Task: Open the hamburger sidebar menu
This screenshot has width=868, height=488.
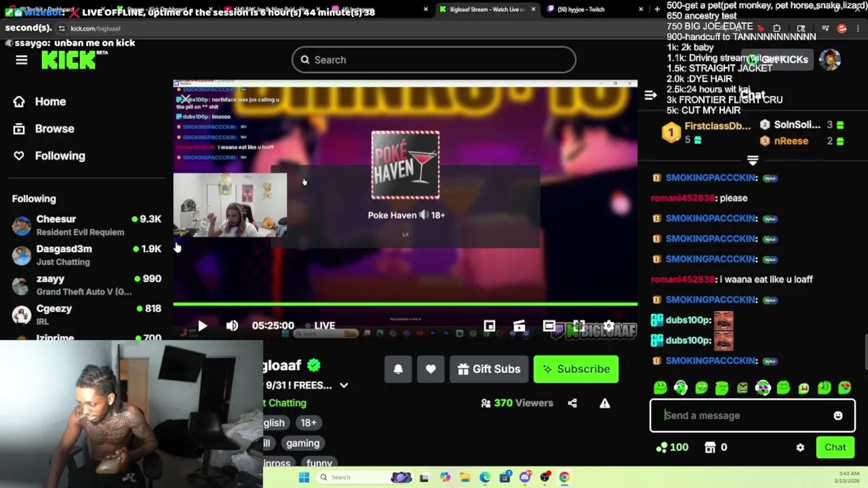Action: pos(22,60)
